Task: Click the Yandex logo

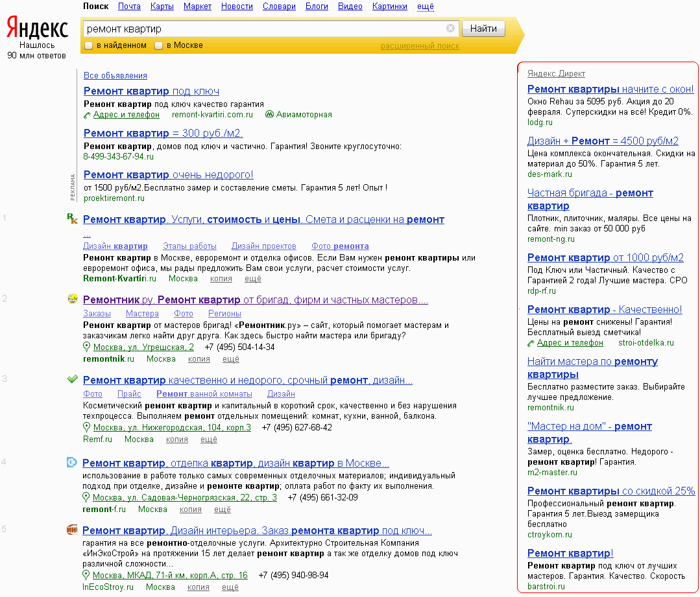Action: [37, 28]
